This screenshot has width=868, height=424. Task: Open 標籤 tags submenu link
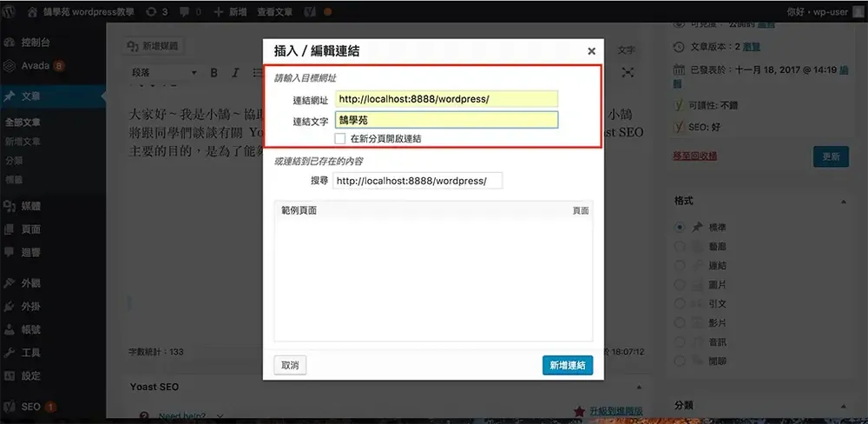(14, 180)
